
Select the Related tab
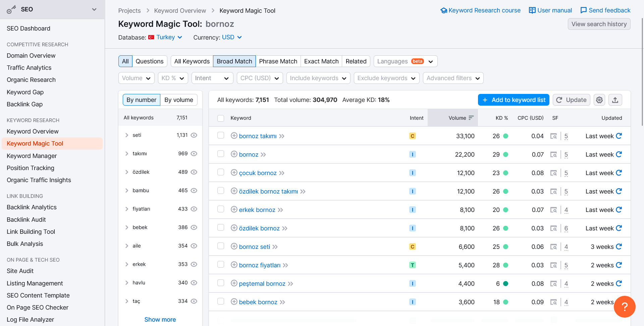pos(356,61)
